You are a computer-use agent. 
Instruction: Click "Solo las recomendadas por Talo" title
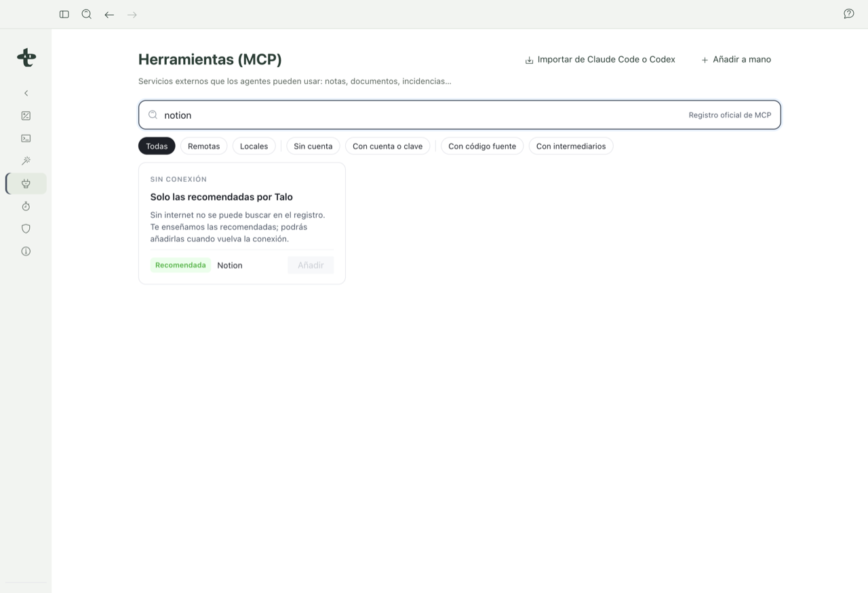click(x=222, y=197)
